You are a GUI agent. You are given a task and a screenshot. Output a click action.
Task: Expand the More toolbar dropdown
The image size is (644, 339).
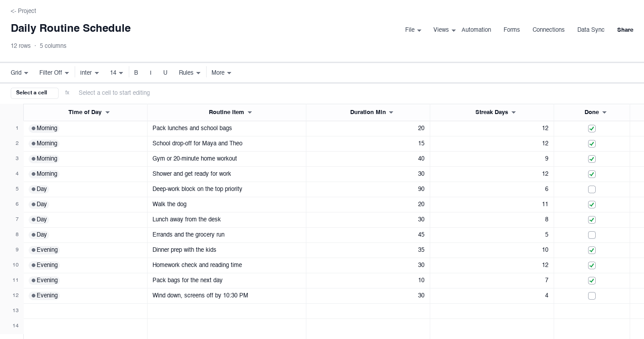coord(221,72)
